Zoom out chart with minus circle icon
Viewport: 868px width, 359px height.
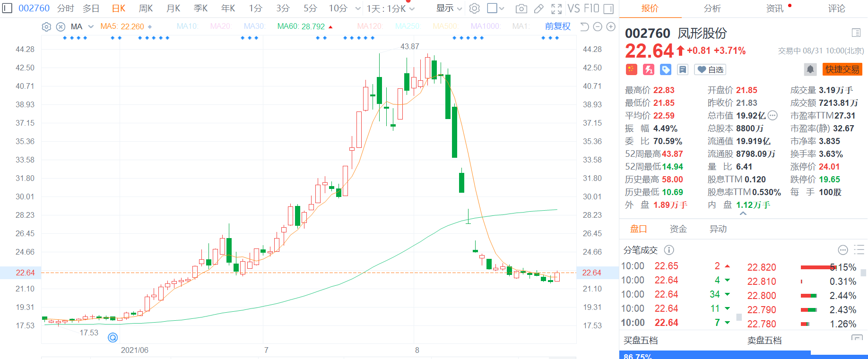598,27
